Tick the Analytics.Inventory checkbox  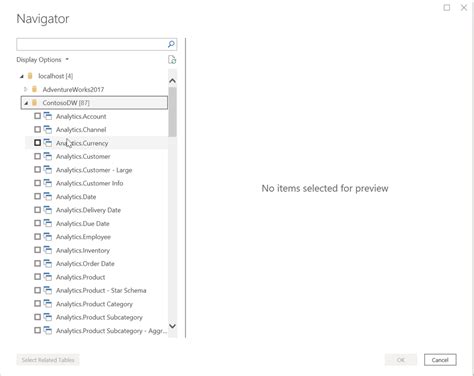point(37,250)
